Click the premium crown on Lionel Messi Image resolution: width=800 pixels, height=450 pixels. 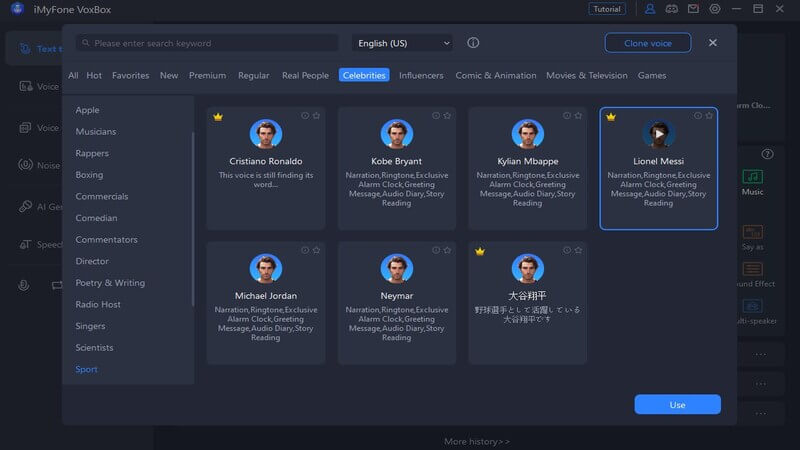click(x=611, y=117)
